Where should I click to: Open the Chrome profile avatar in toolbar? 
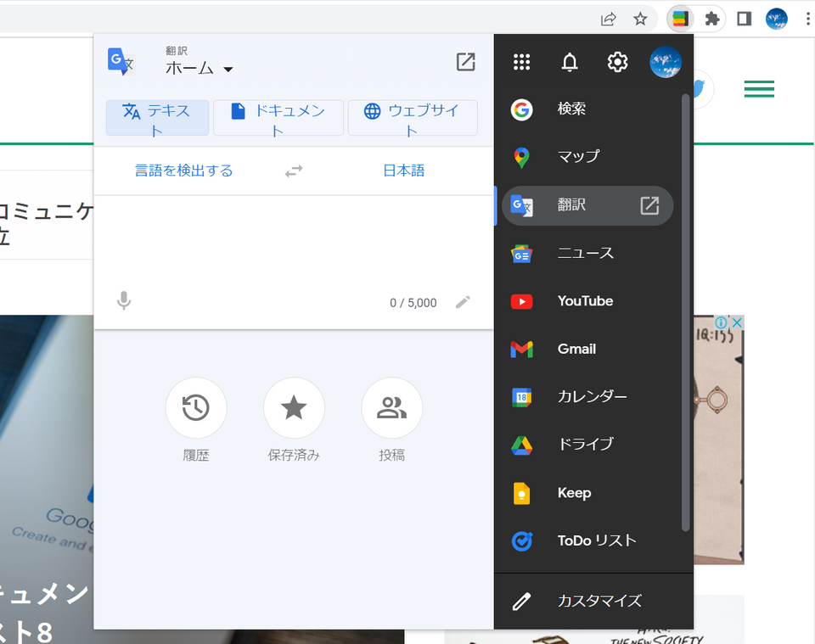click(x=777, y=20)
